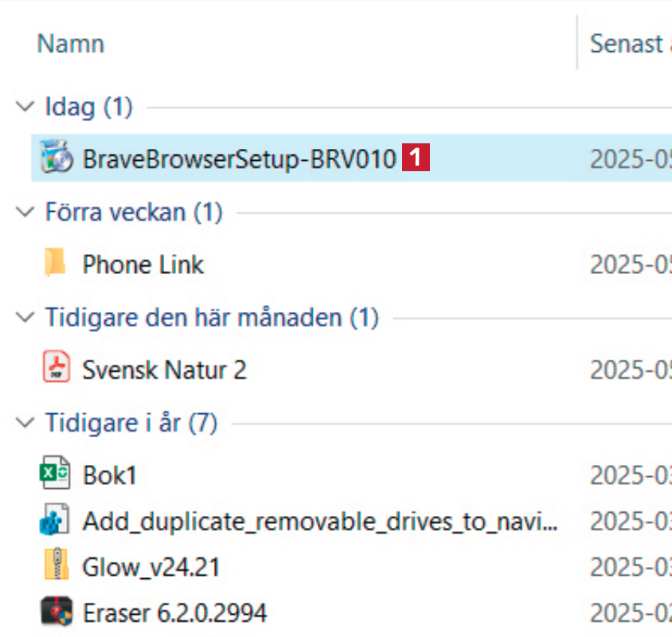Collapse the Tidigare den här månaden chevron
The height and width of the screenshot is (637, 672).
click(x=26, y=318)
